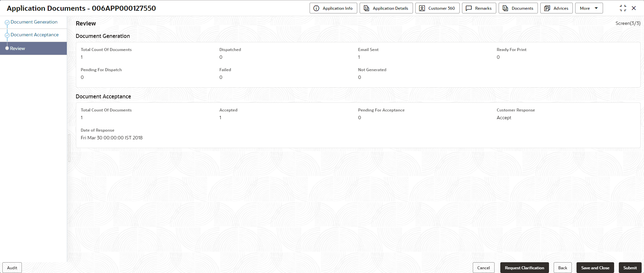
Task: Submit the application documents
Action: click(630, 268)
